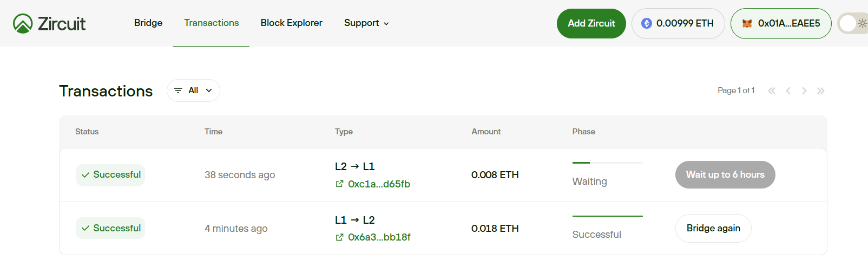868x266 pixels.
Task: Open external link icon for 0xc1a...d65fb
Action: tap(339, 184)
